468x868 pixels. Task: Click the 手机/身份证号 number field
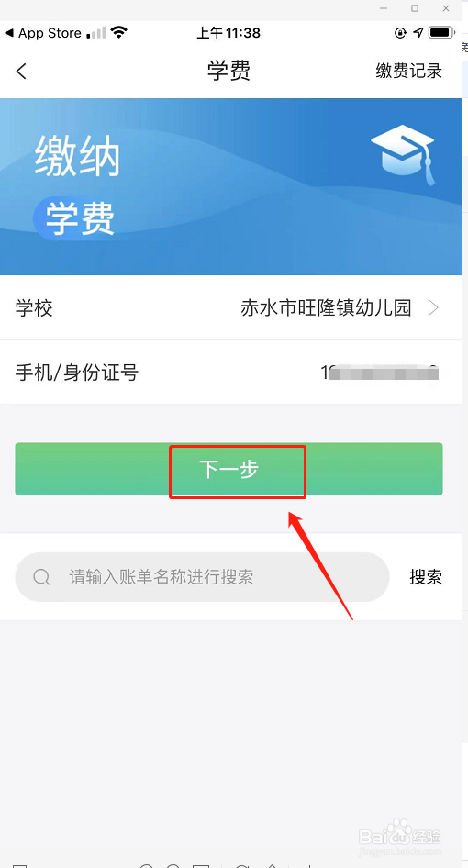tap(230, 373)
